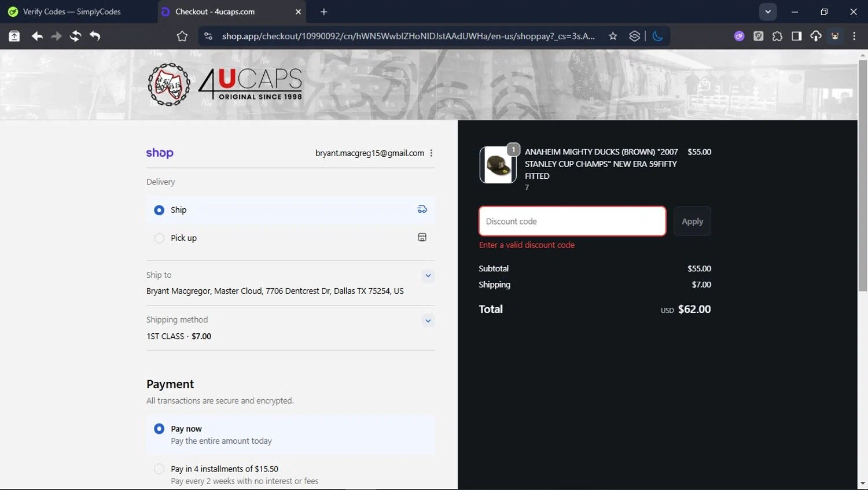Screen dimensions: 868x490
Task: Open the profile avatar icon
Action: point(835,36)
